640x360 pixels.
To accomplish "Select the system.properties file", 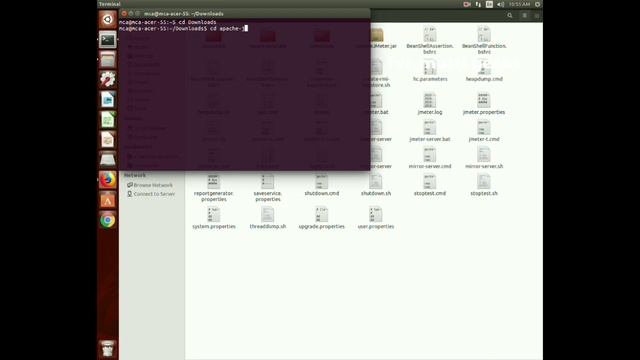I will (214, 218).
